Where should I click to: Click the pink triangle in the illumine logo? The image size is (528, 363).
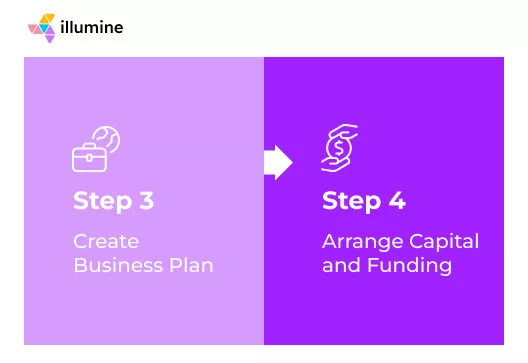(34, 29)
